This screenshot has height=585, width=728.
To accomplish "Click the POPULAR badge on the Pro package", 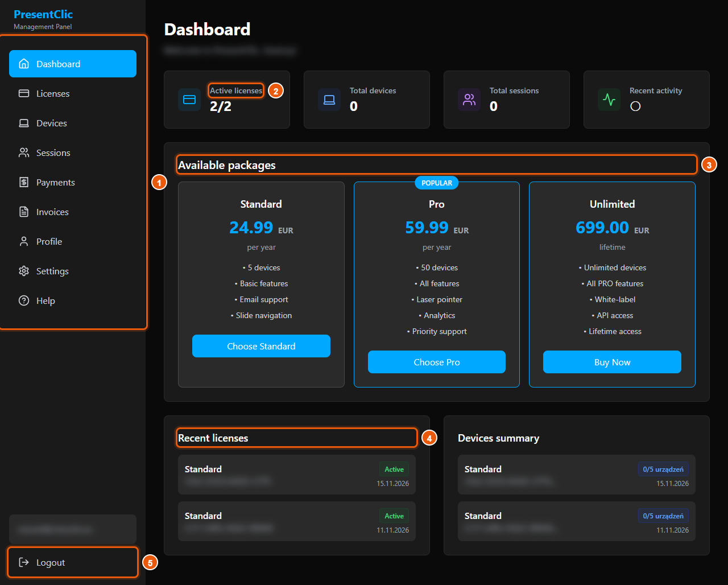I will pos(437,183).
